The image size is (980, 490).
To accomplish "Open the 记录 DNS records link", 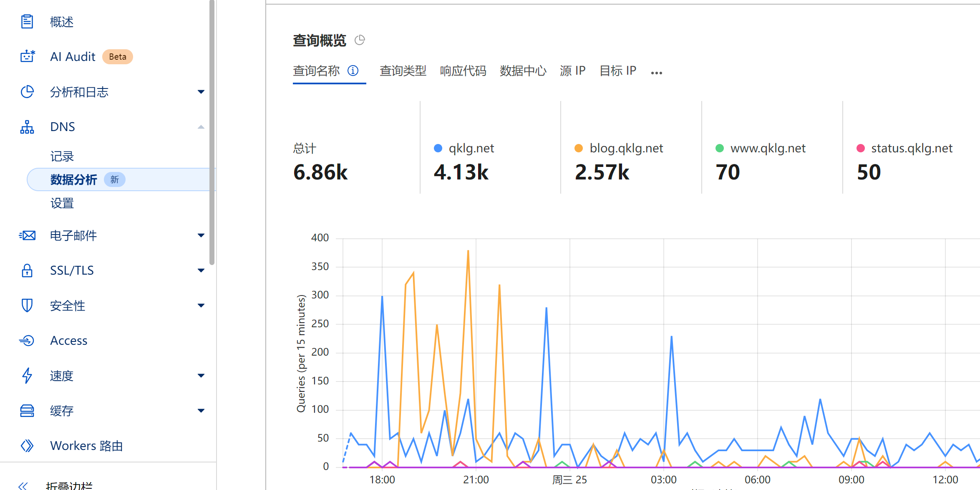I will (62, 157).
